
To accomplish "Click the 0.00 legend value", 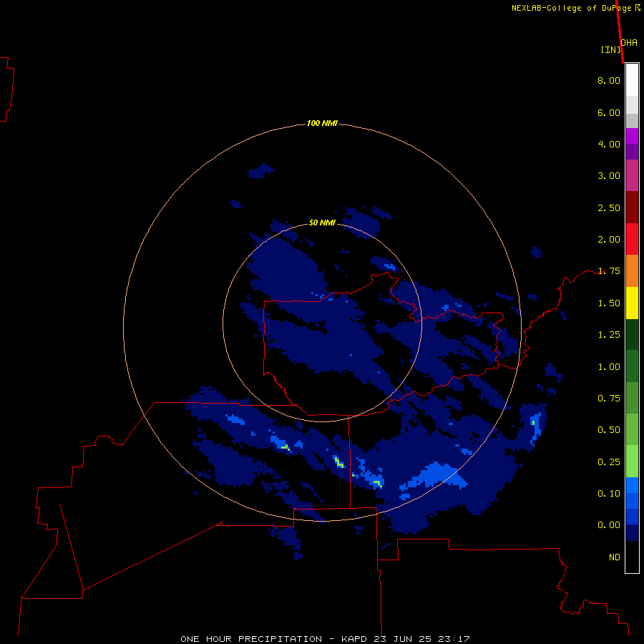I will click(x=609, y=525).
